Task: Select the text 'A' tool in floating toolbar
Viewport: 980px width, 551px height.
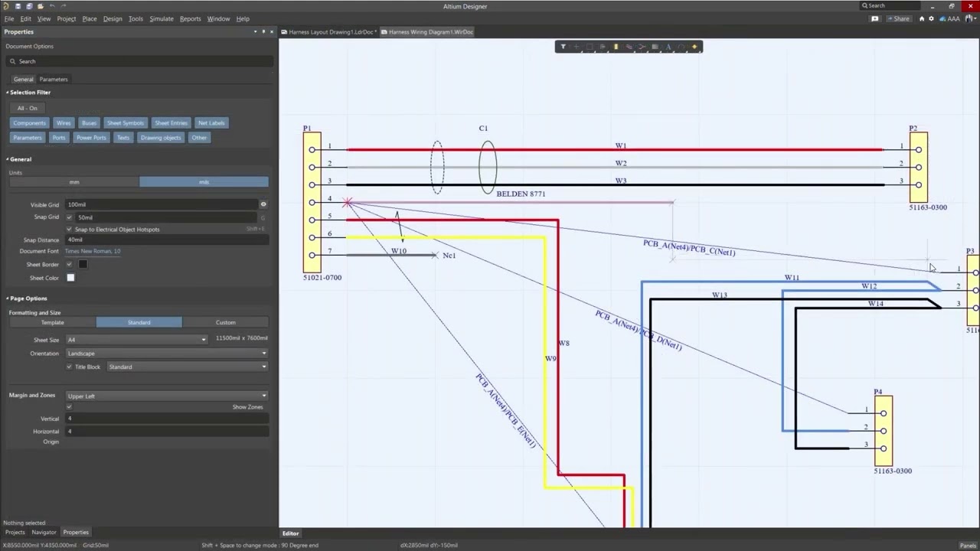Action: (x=668, y=47)
